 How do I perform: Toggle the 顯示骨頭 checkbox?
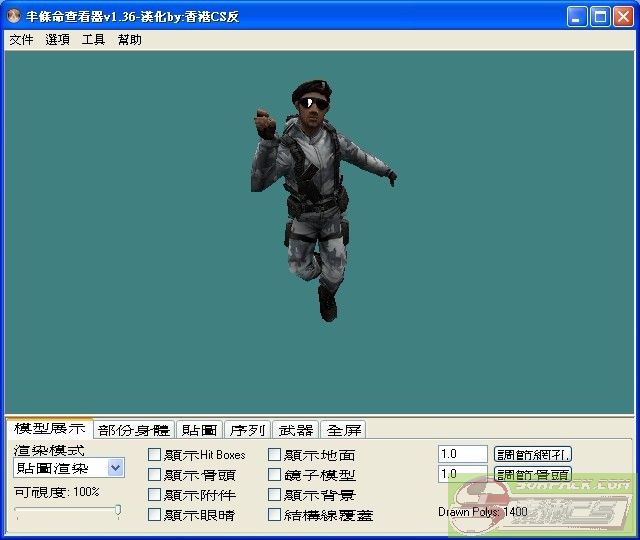click(x=154, y=475)
